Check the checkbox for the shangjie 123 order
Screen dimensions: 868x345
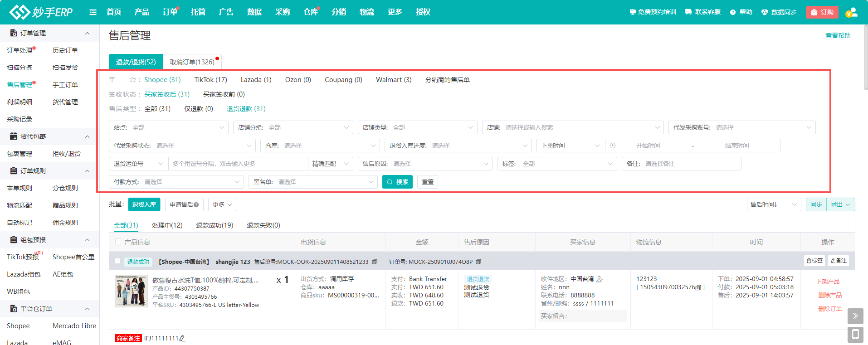click(x=118, y=262)
